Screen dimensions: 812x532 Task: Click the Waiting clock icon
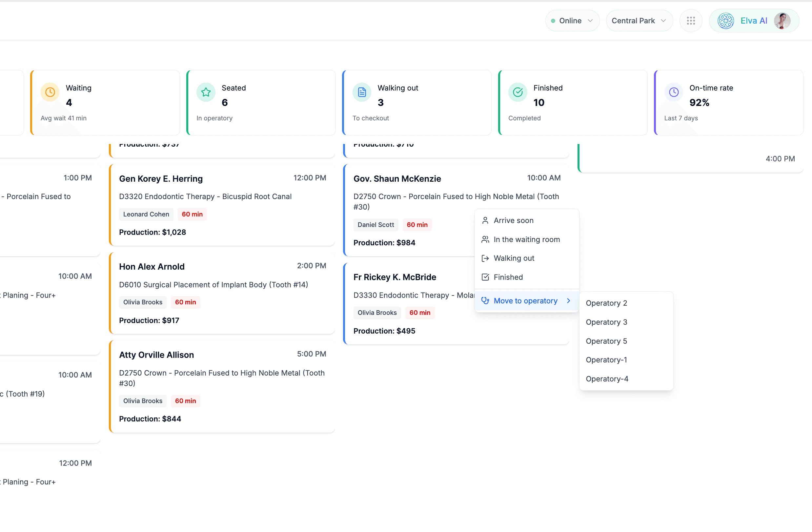click(x=50, y=92)
